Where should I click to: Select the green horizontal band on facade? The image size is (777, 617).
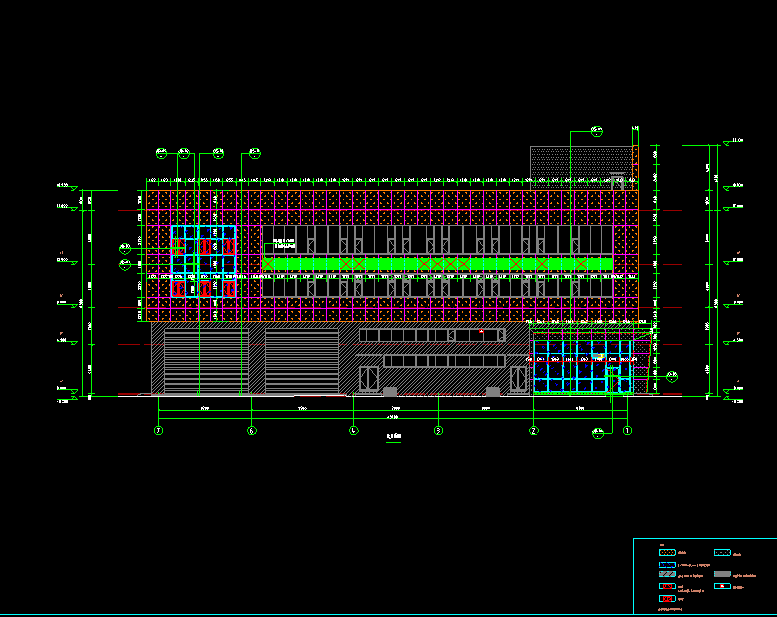pos(438,263)
